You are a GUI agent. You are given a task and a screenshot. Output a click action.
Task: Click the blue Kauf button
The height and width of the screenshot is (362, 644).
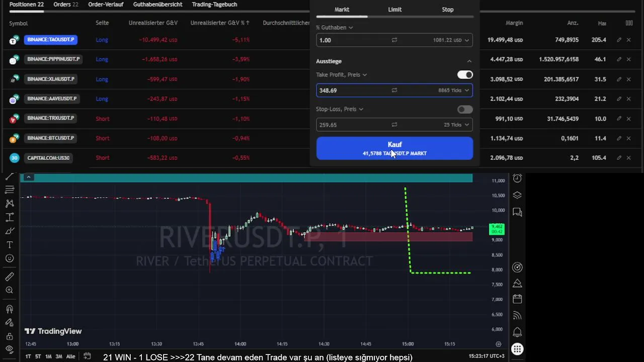(394, 148)
